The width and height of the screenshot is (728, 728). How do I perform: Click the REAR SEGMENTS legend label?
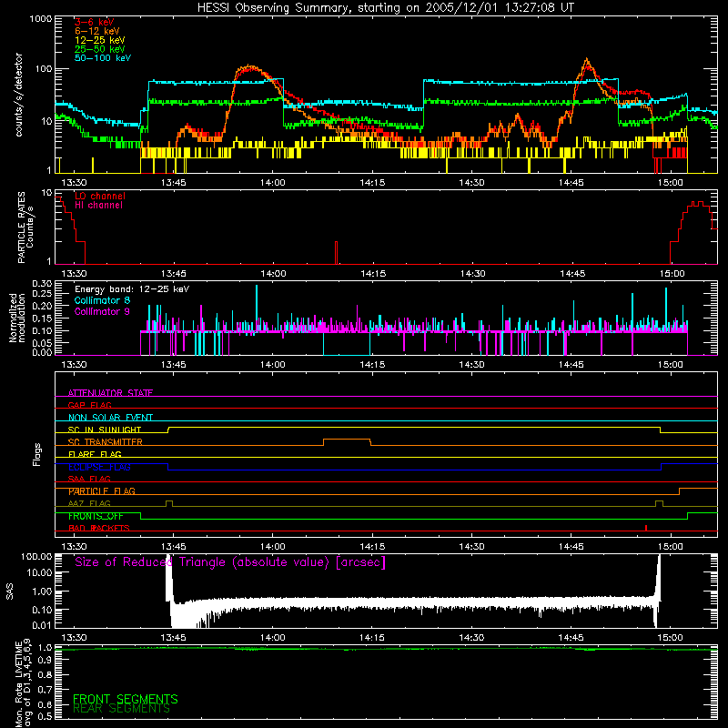coord(121,709)
